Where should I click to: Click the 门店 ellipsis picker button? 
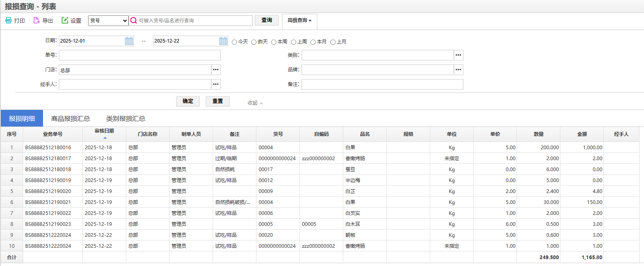tap(216, 70)
